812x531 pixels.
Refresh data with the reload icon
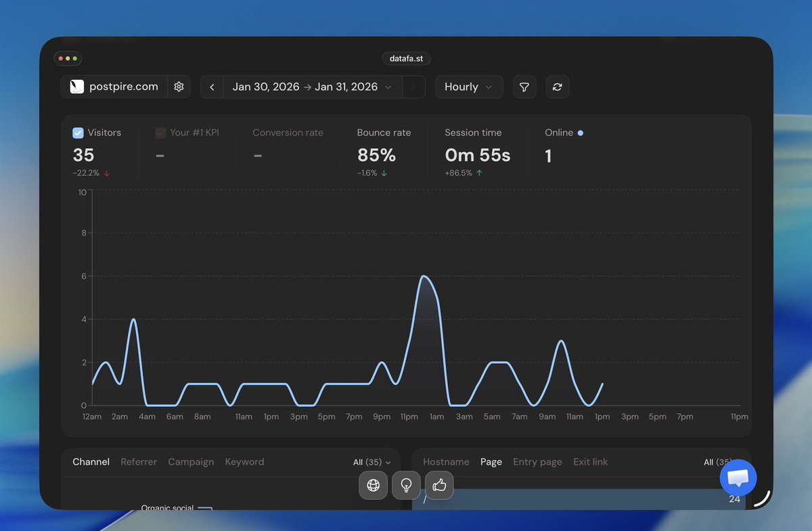click(558, 87)
